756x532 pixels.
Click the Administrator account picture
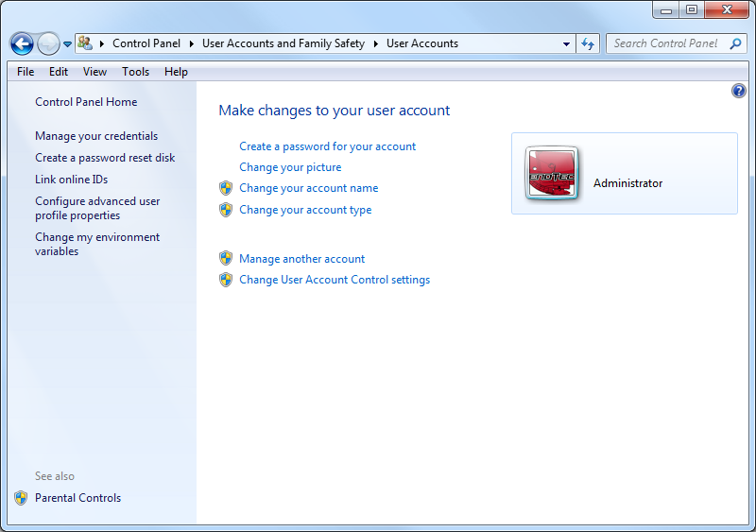(x=552, y=174)
